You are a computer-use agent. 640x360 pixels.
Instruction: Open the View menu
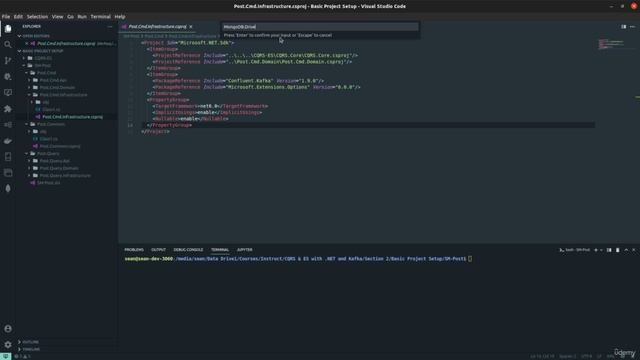[58, 17]
